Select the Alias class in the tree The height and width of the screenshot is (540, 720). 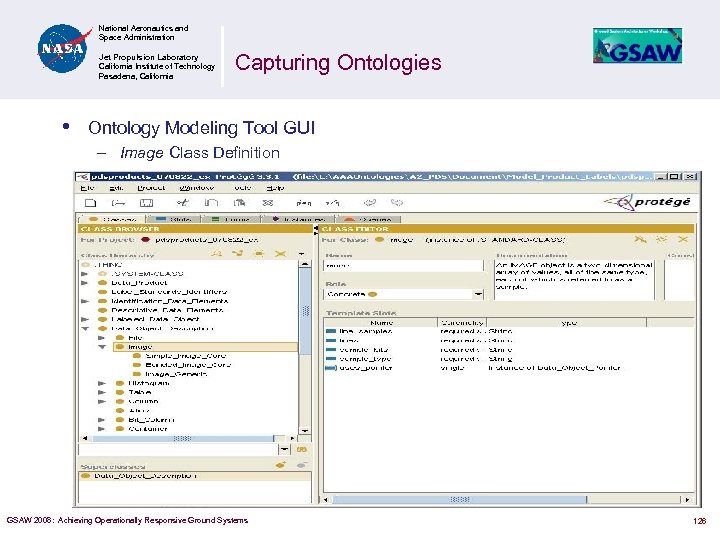click(x=133, y=411)
